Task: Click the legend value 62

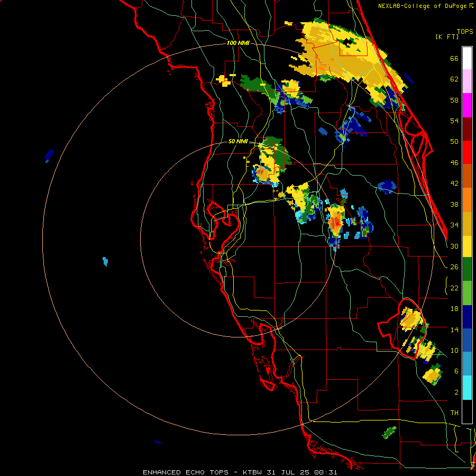Action: [454, 79]
